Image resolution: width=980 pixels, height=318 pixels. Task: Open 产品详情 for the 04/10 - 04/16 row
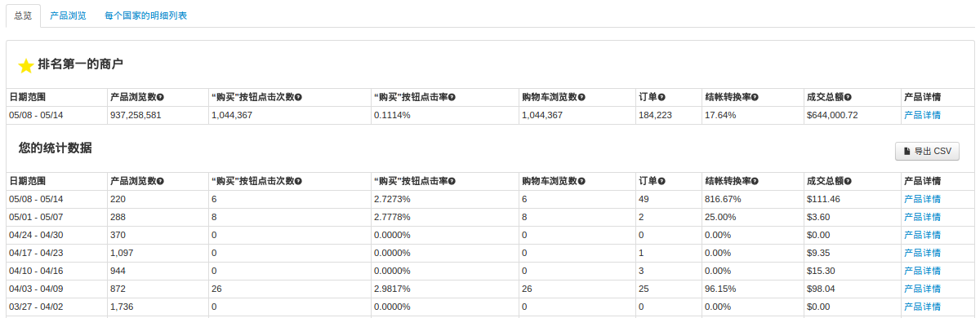922,271
